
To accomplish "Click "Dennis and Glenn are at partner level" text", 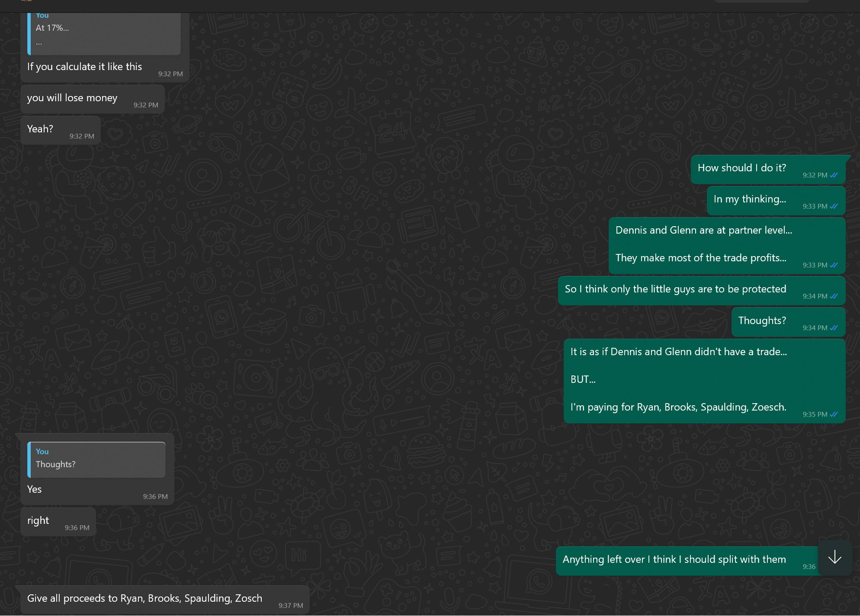I will tap(703, 230).
